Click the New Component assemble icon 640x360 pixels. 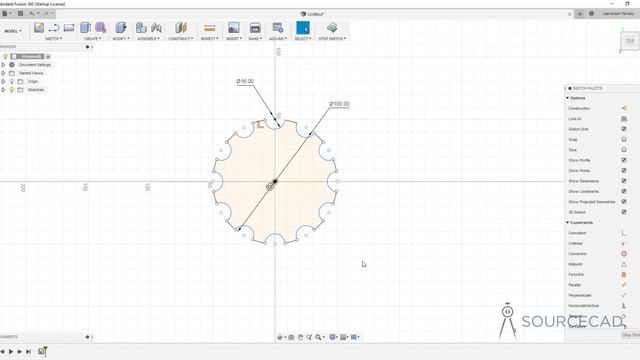(141, 28)
